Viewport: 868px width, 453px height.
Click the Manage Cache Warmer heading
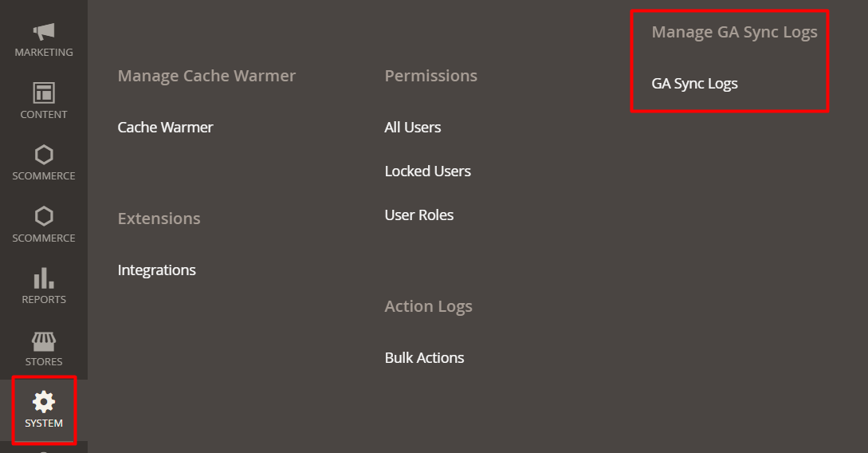[206, 76]
